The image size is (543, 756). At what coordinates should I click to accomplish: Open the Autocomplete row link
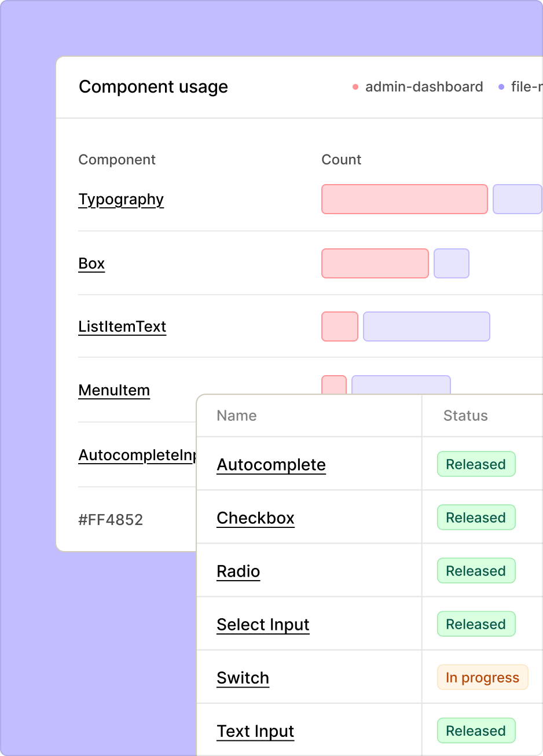click(271, 465)
